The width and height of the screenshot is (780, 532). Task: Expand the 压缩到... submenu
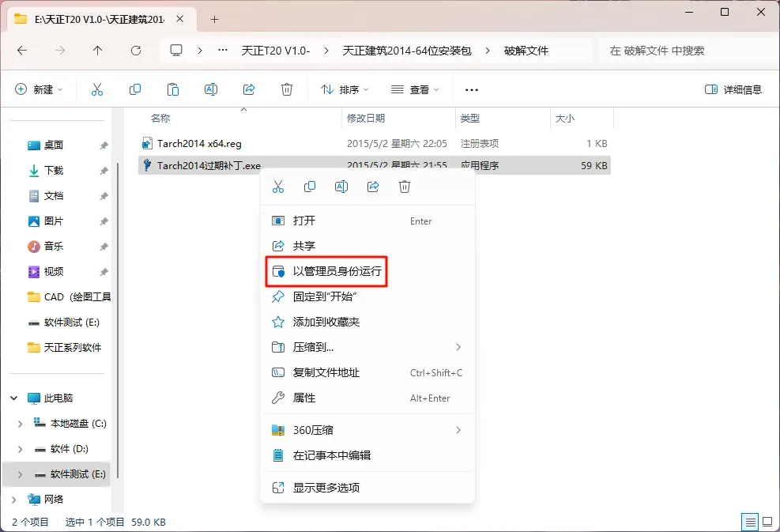tap(458, 347)
